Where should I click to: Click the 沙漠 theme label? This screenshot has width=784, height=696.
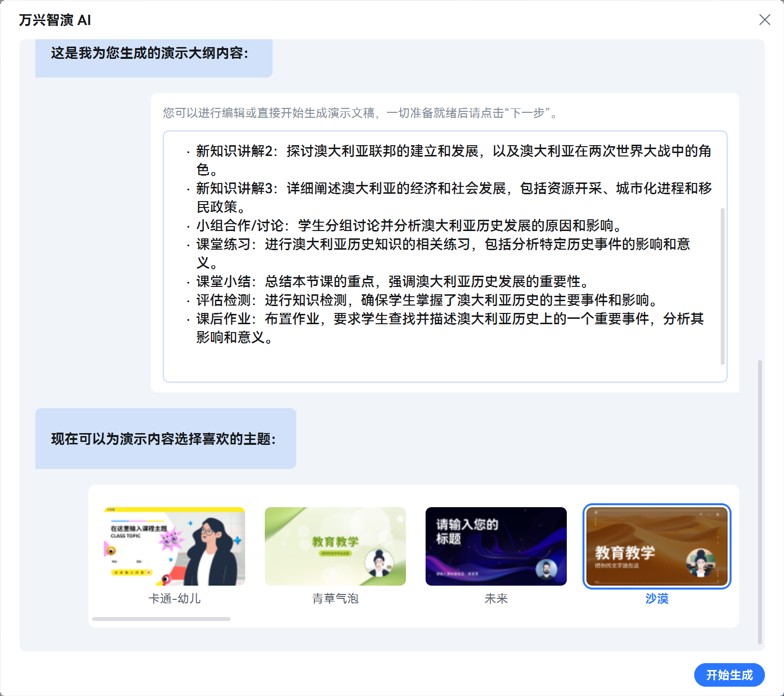click(x=657, y=598)
